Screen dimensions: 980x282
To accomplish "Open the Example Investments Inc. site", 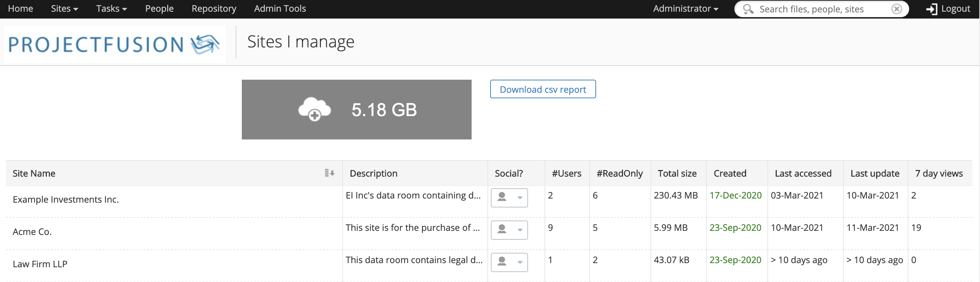I will tap(65, 200).
